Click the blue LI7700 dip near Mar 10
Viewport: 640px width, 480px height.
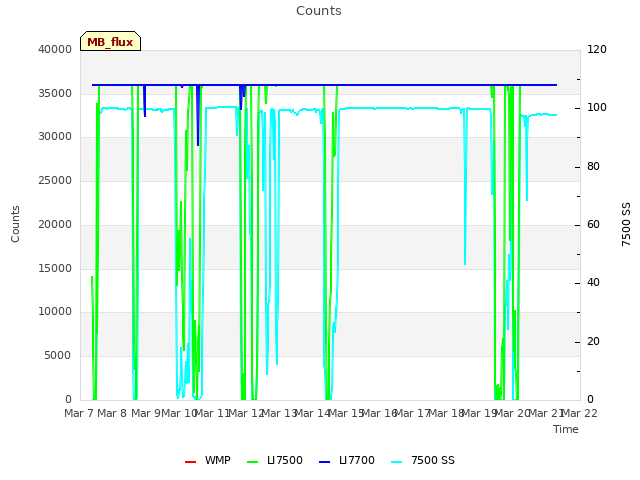tap(198, 116)
